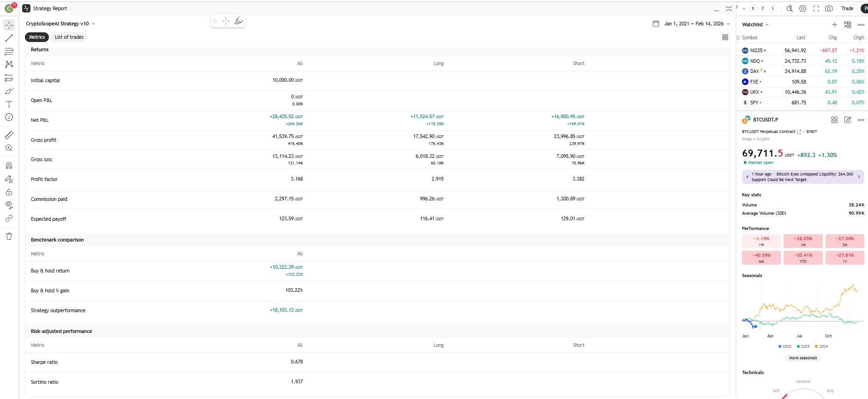Open the widget layout grid for BTCUSDT.P
868x399 pixels.
point(834,120)
